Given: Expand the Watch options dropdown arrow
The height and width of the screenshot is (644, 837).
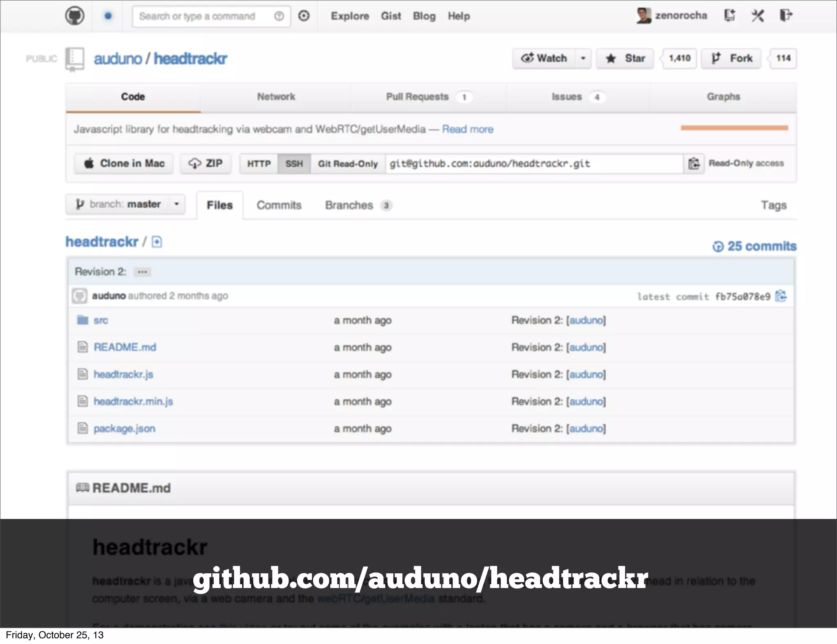Looking at the screenshot, I should 583,58.
